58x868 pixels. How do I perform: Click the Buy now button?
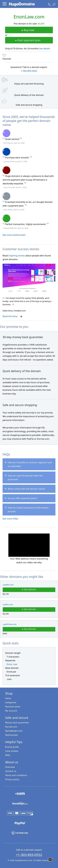[29, 30]
